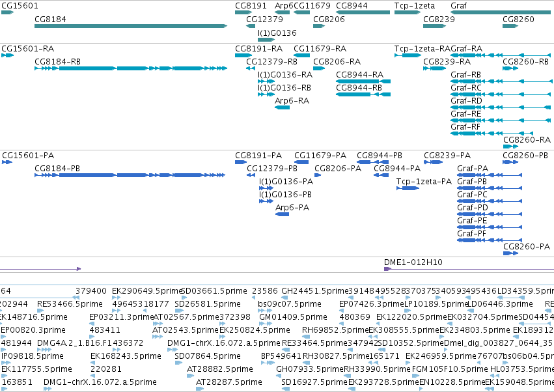Click the l(1)G0136-RA transcript label
This screenshot has height=392, width=554.
pyautogui.click(x=285, y=75)
